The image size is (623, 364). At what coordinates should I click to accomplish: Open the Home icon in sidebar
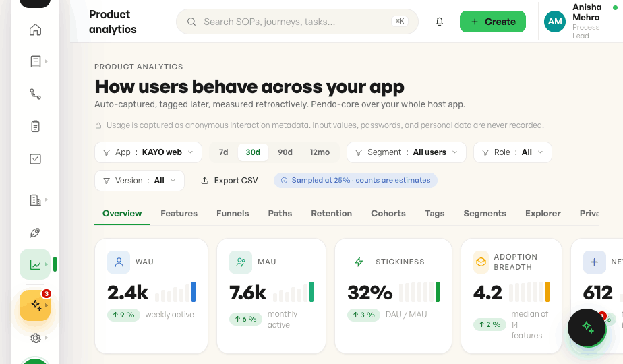click(35, 30)
